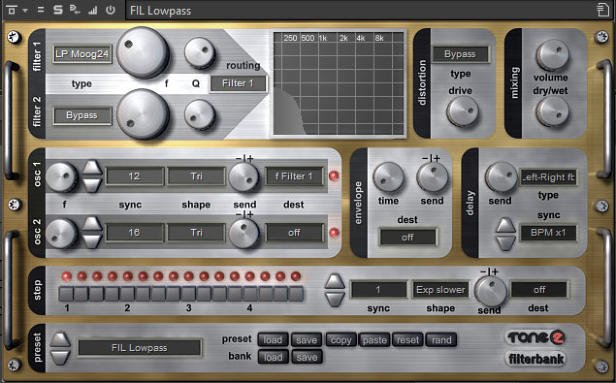
Task: Open the delay sync BPM x1 selector
Action: point(548,233)
